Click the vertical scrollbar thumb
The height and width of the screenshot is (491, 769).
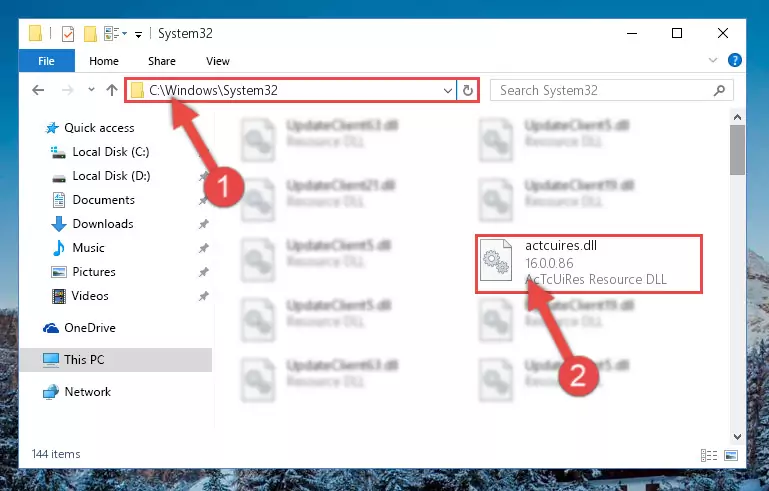click(737, 150)
